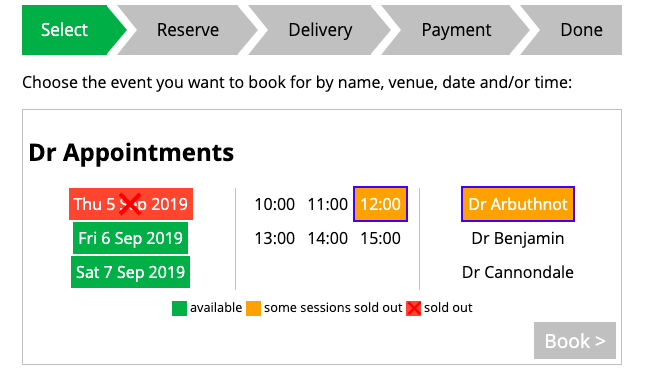Screen dimensions: 647x390
Task: Click the green available legend swatch
Action: [179, 308]
